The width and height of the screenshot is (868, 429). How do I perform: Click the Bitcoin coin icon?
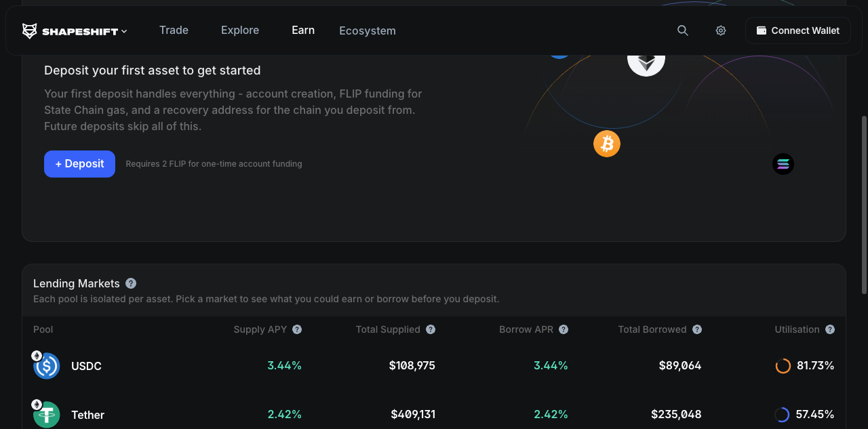(607, 144)
